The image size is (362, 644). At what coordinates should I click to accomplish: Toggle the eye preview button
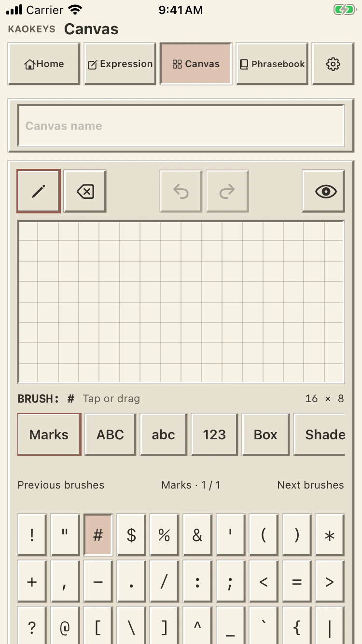pos(323,191)
